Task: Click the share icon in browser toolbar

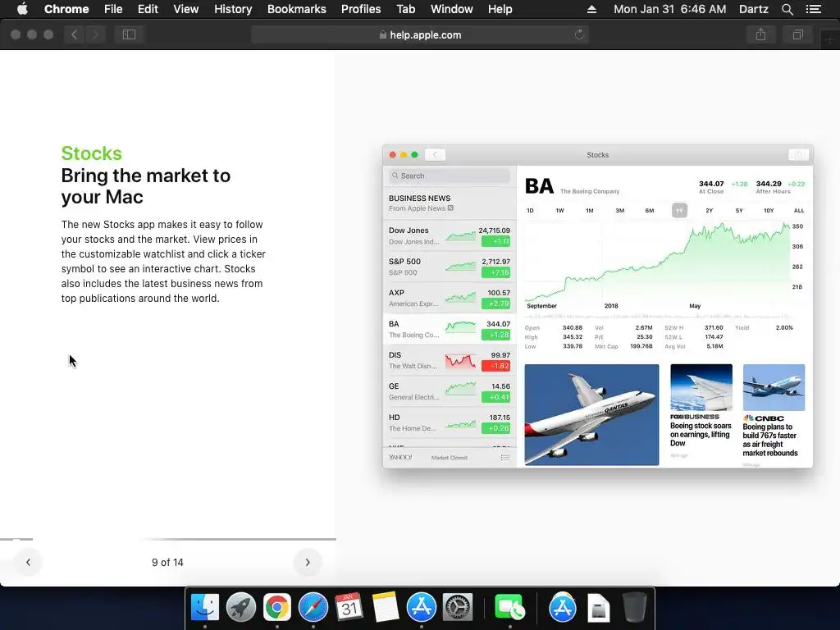Action: click(760, 34)
